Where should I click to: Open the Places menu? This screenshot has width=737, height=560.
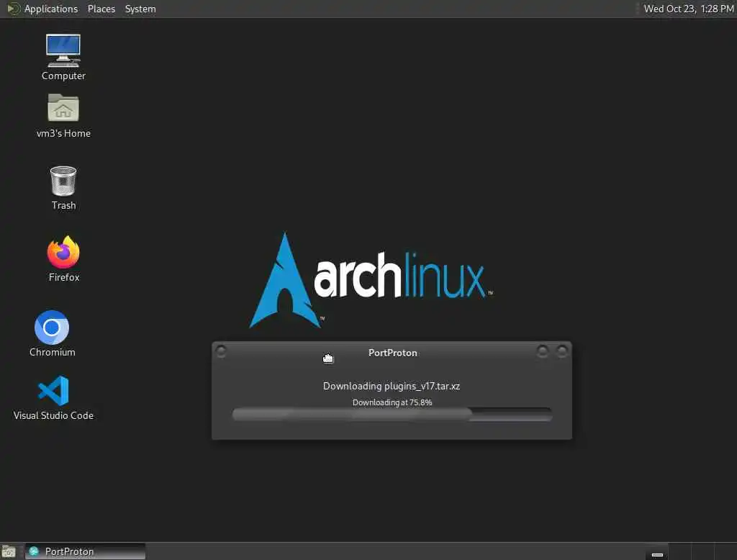pyautogui.click(x=101, y=9)
